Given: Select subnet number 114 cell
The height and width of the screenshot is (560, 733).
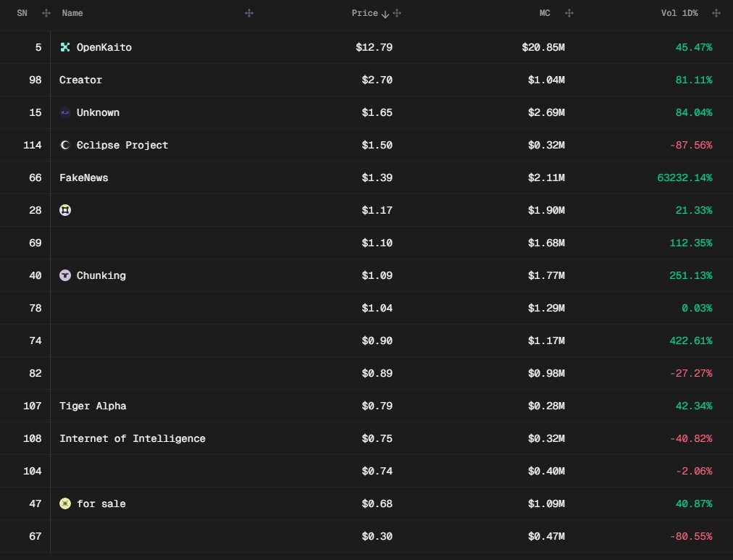Looking at the screenshot, I should pos(33,145).
